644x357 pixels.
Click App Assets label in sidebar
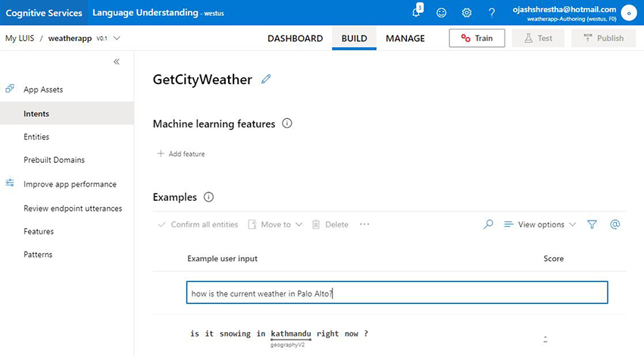[43, 89]
